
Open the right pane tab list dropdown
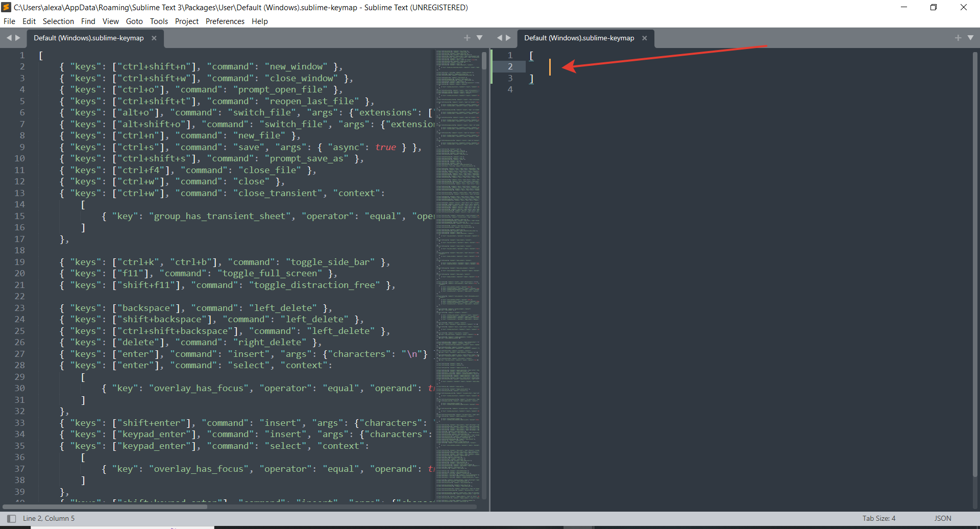click(970, 38)
